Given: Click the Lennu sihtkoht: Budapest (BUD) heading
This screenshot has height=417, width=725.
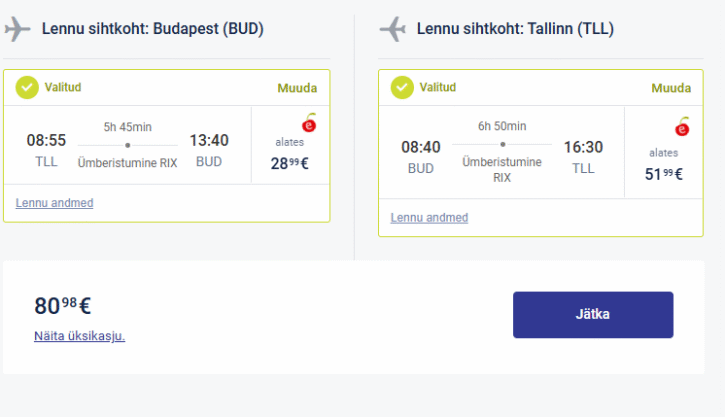Looking at the screenshot, I should 152,29.
